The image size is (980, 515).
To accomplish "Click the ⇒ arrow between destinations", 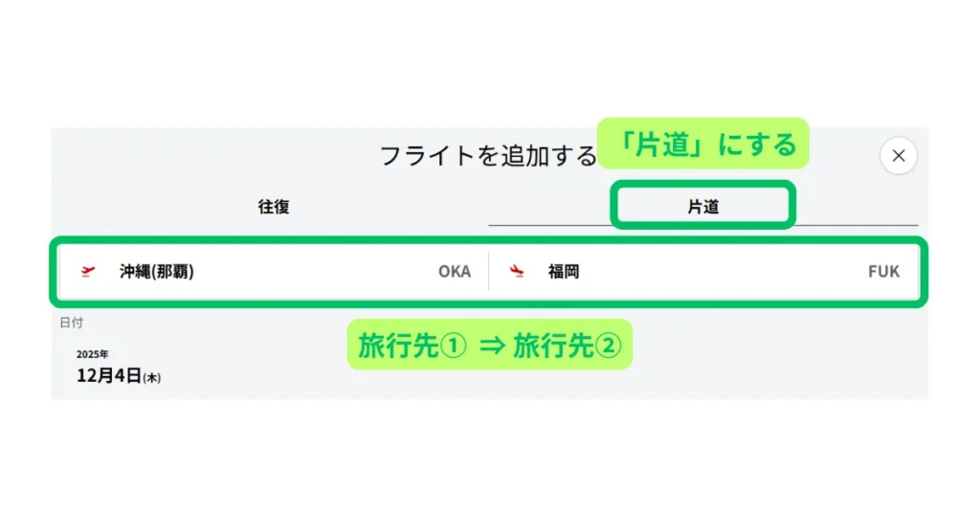I will click(491, 346).
